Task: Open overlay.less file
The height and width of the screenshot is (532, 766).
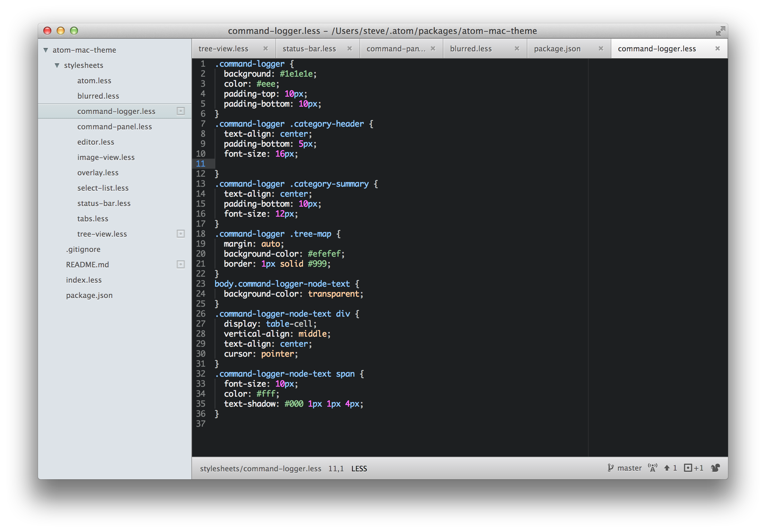Action: click(x=98, y=173)
